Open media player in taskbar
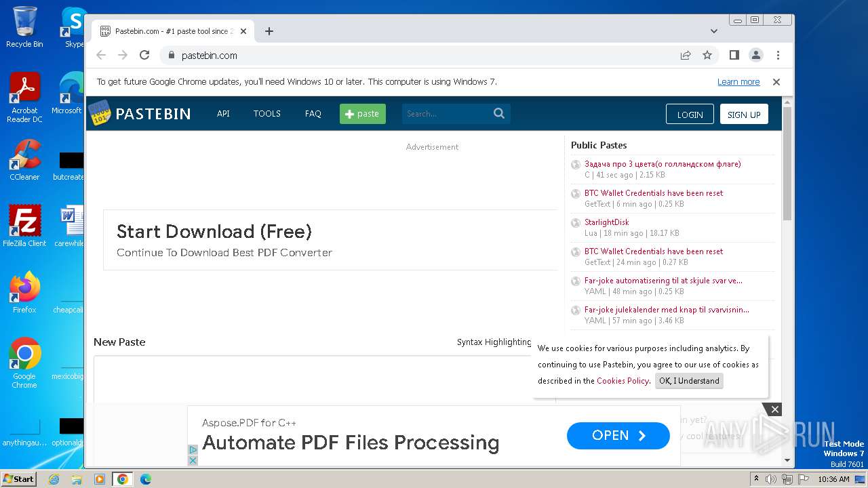 tap(100, 479)
